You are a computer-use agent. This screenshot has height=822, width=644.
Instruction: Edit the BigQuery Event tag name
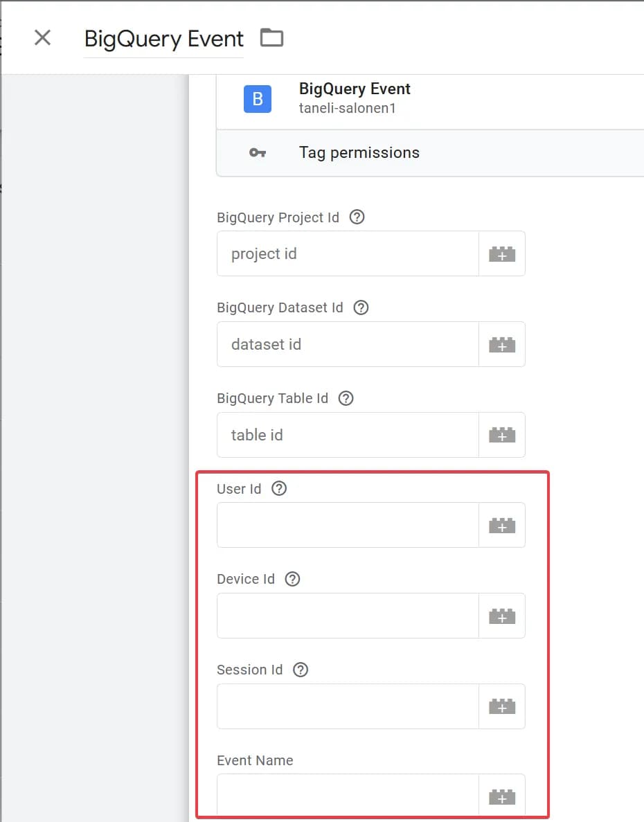(x=163, y=39)
